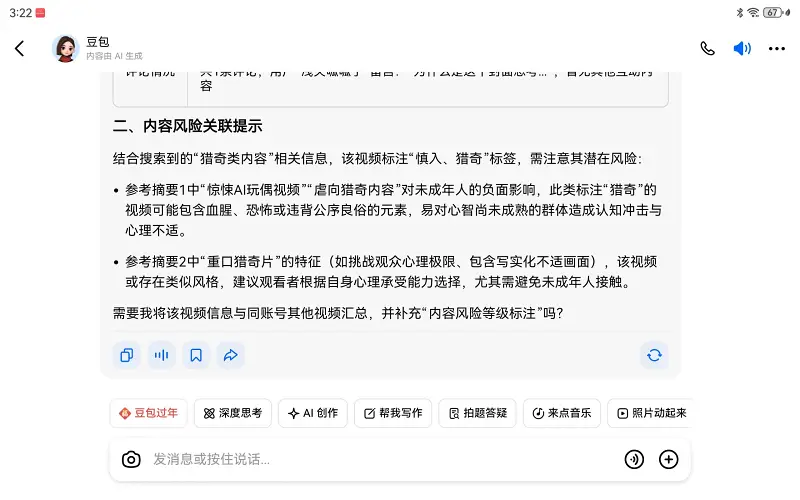
Task: Open the AI 创作 feature
Action: pos(313,413)
